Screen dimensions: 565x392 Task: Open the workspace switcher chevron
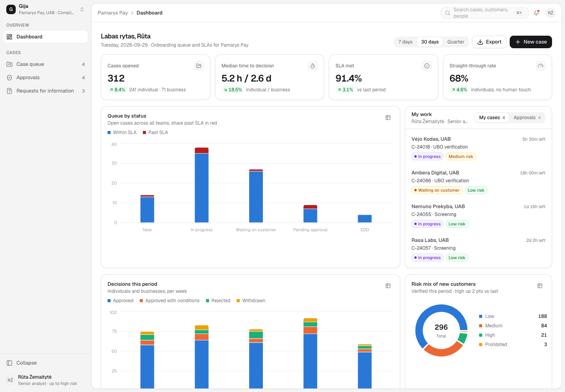coord(82,9)
